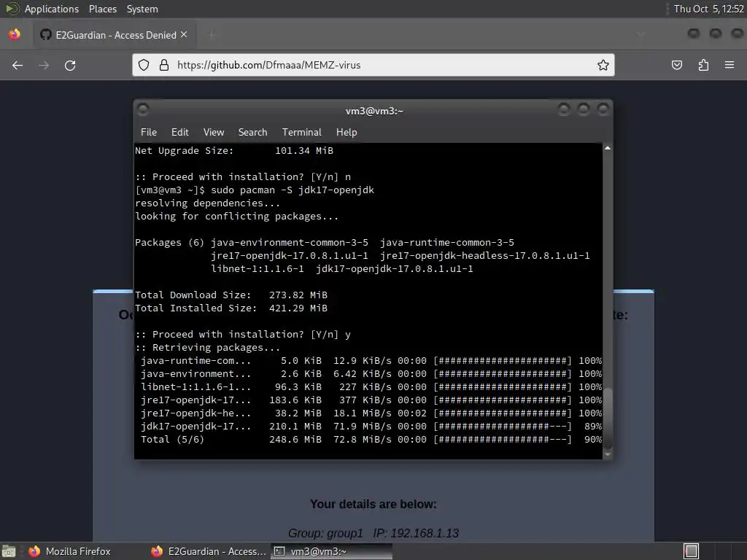Click the jre17-openjdk-he... download row
Screen dimensions: 747x560
pyautogui.click(x=371, y=413)
